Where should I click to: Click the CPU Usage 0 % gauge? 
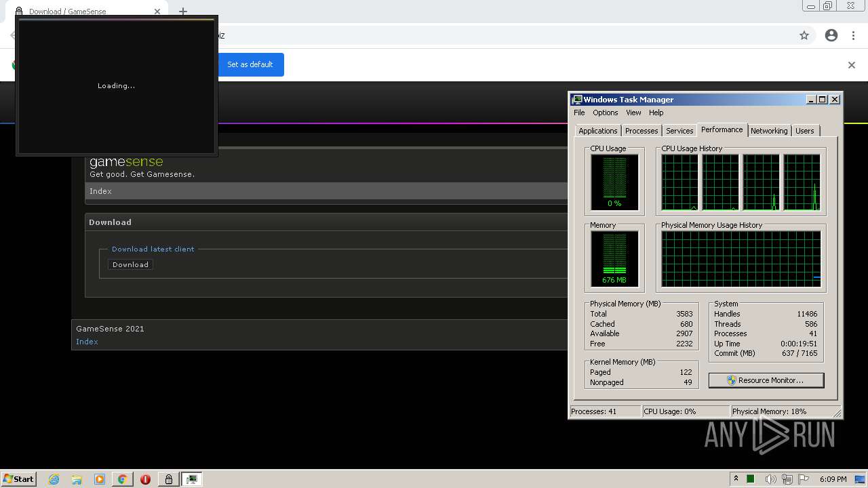(614, 182)
